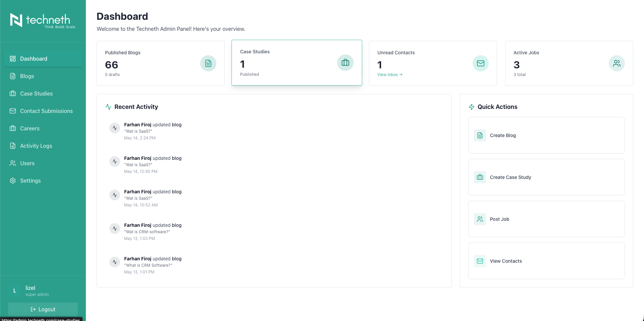Viewport: 644px width, 321px height.
Task: Click the activity icon beside the 1:01 PM entry
Action: (x=115, y=262)
